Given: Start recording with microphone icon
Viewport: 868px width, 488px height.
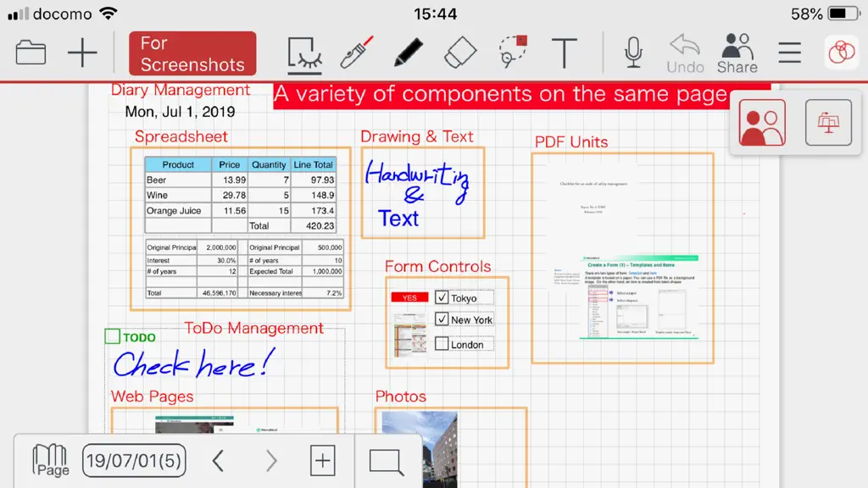Looking at the screenshot, I should point(633,53).
